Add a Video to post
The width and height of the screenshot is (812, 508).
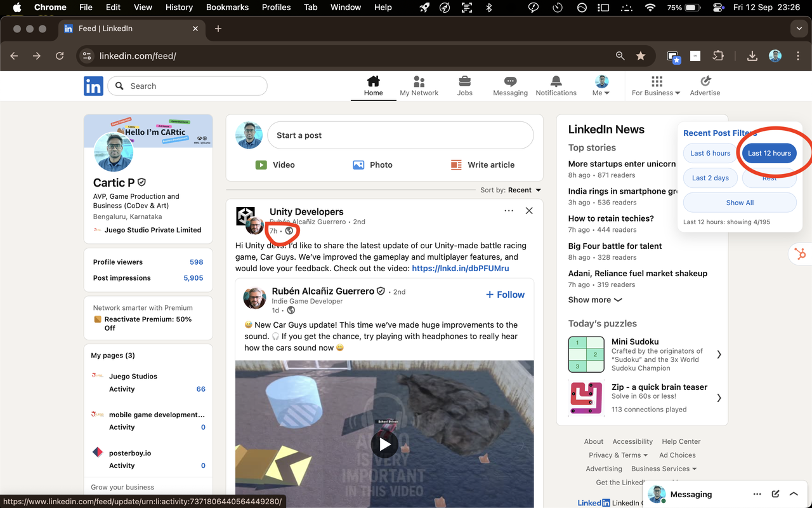tap(275, 164)
